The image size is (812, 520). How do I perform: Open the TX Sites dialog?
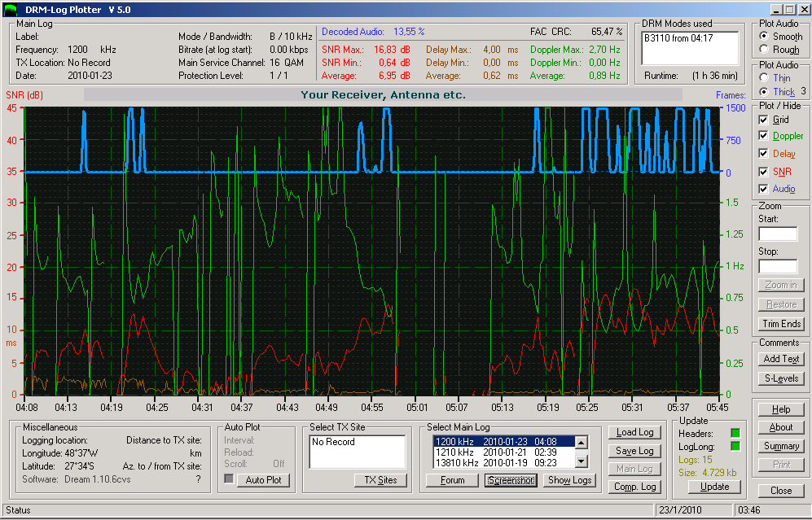tap(380, 479)
